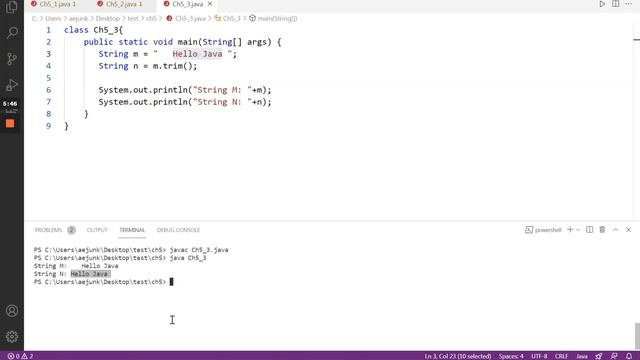Click the "String N: Hello Java" terminal output
This screenshot has height=360, width=640.
click(71, 274)
